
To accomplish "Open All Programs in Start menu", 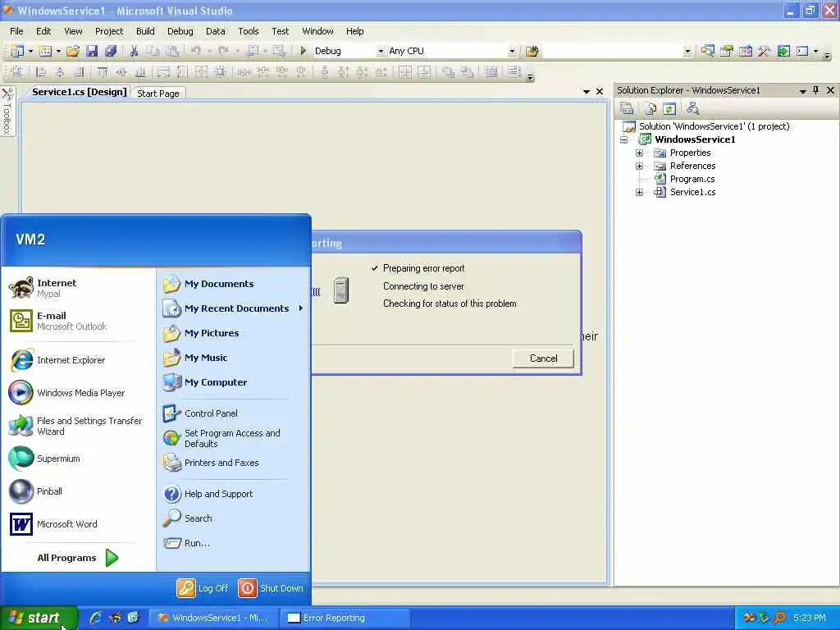I will (78, 558).
